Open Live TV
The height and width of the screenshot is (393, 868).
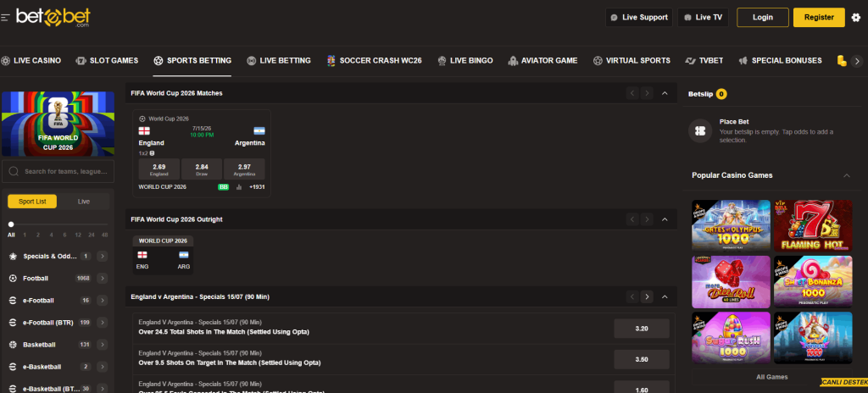point(703,17)
